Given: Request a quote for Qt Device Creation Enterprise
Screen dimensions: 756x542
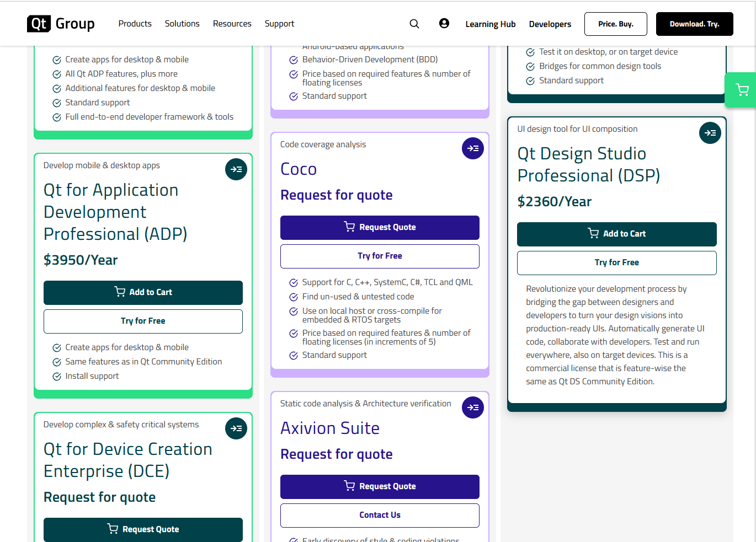Looking at the screenshot, I should point(143,529).
